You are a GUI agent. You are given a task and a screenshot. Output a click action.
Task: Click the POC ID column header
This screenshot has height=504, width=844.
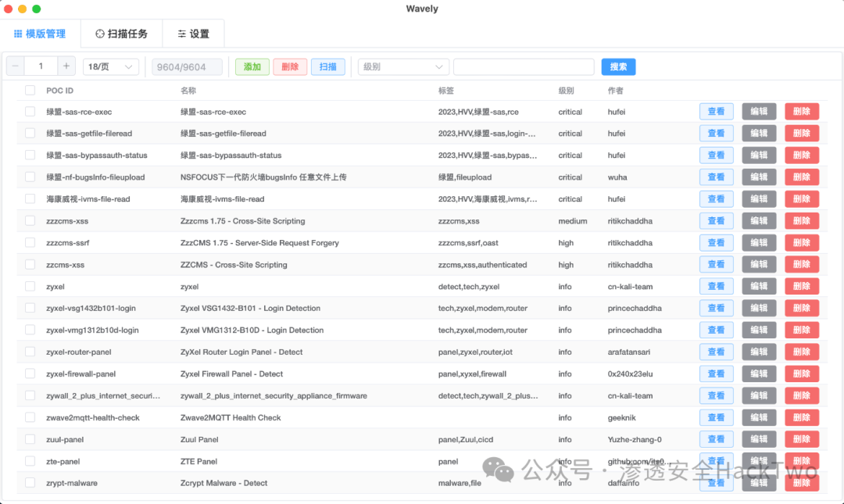(x=59, y=91)
